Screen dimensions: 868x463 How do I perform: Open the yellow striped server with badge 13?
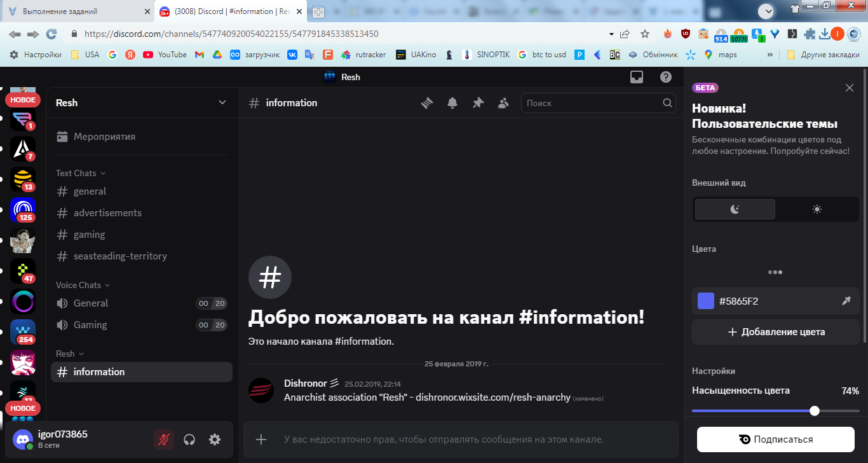coord(23,179)
